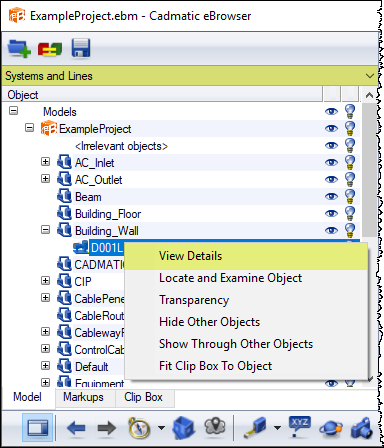Open the Systems and Lines dropdown
Image resolution: width=384 pixels, height=448 pixels.
(370, 76)
